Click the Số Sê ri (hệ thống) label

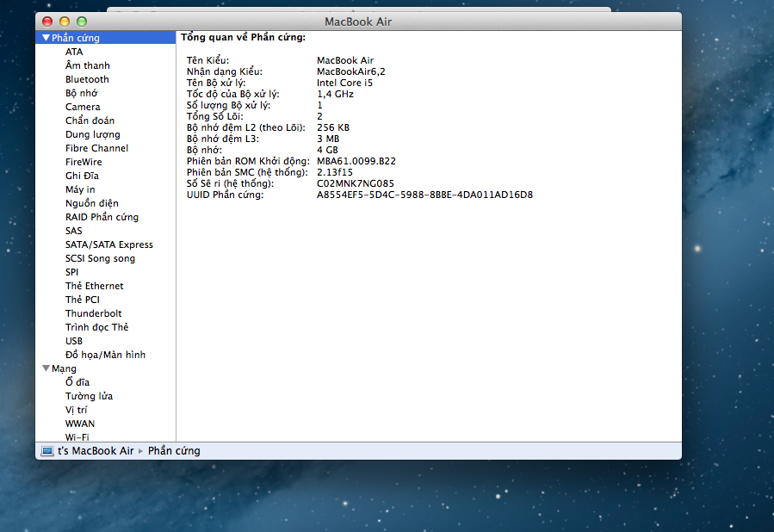pos(230,183)
